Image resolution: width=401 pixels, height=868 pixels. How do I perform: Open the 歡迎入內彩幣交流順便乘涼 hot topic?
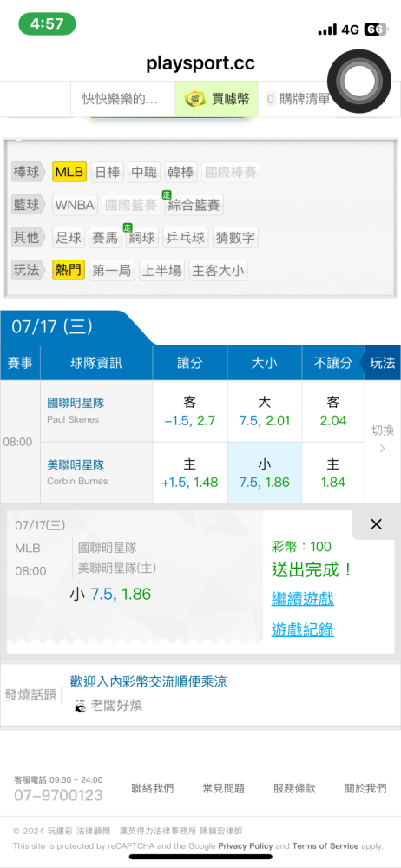148,681
